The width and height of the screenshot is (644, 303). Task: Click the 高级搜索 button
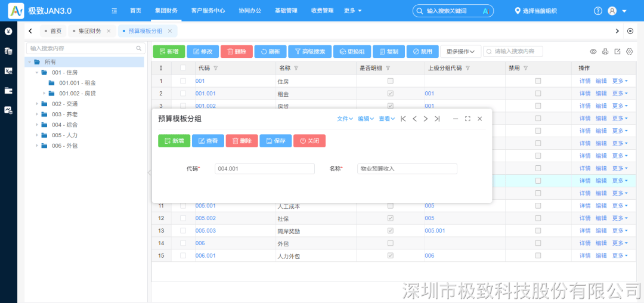click(x=309, y=51)
